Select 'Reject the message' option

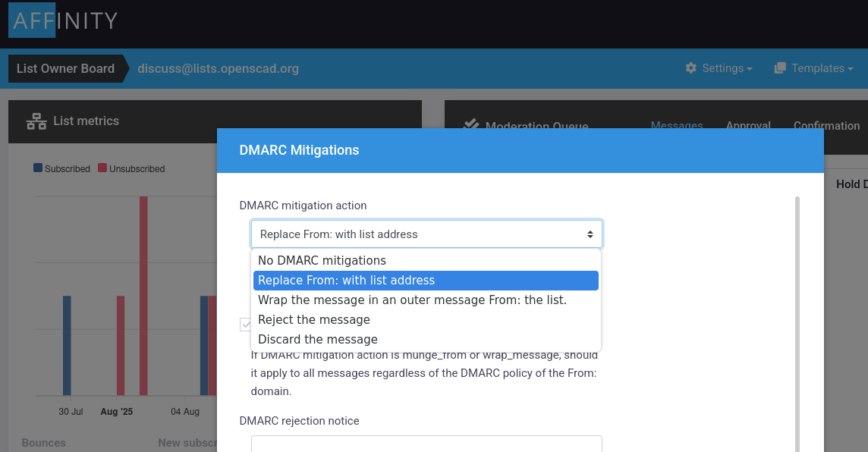[x=314, y=320]
